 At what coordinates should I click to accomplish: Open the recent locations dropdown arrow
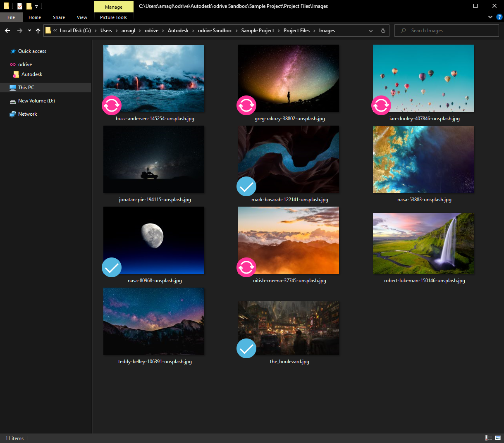tap(29, 31)
